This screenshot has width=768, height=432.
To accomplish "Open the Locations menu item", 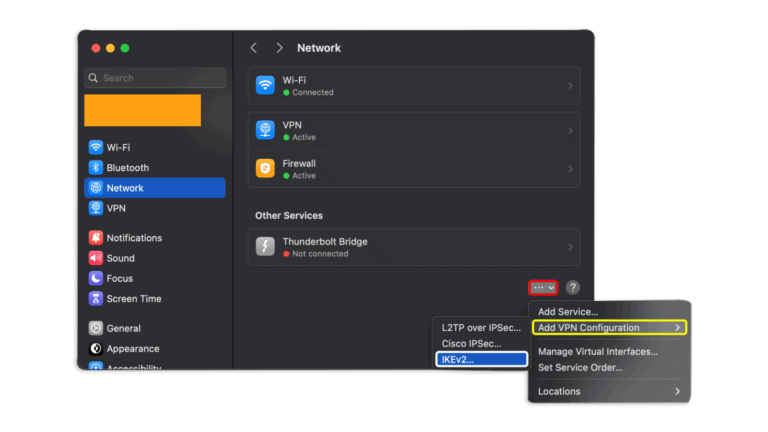I will tap(609, 391).
